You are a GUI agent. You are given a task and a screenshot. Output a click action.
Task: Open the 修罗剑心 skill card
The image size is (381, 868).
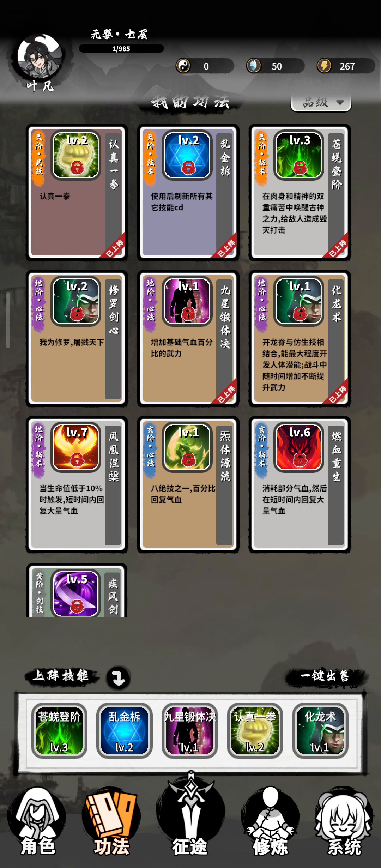coord(77,338)
